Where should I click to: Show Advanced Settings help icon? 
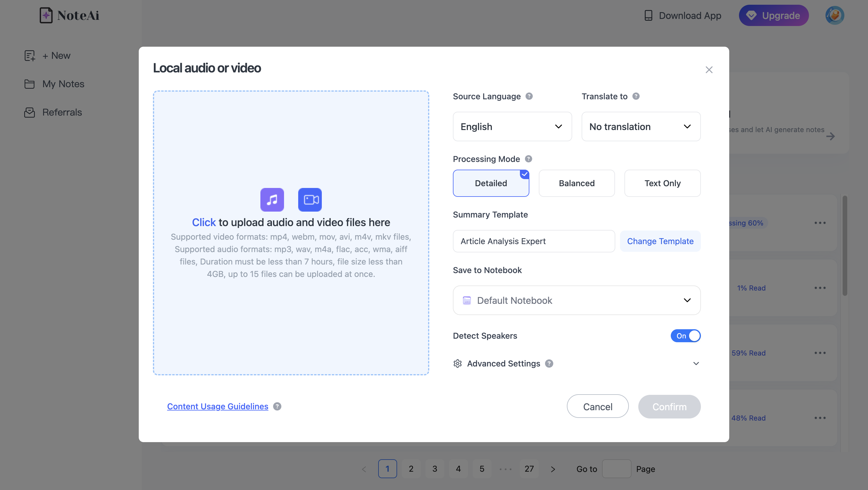(549, 364)
